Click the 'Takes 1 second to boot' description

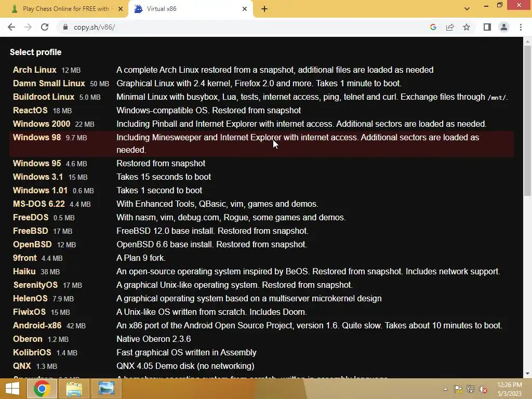[159, 191]
